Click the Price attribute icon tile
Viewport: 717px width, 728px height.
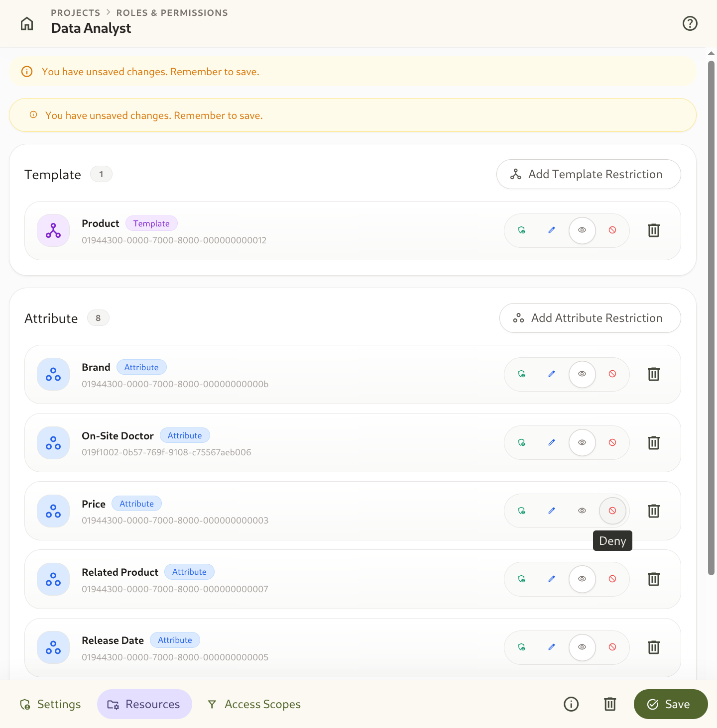click(x=53, y=511)
